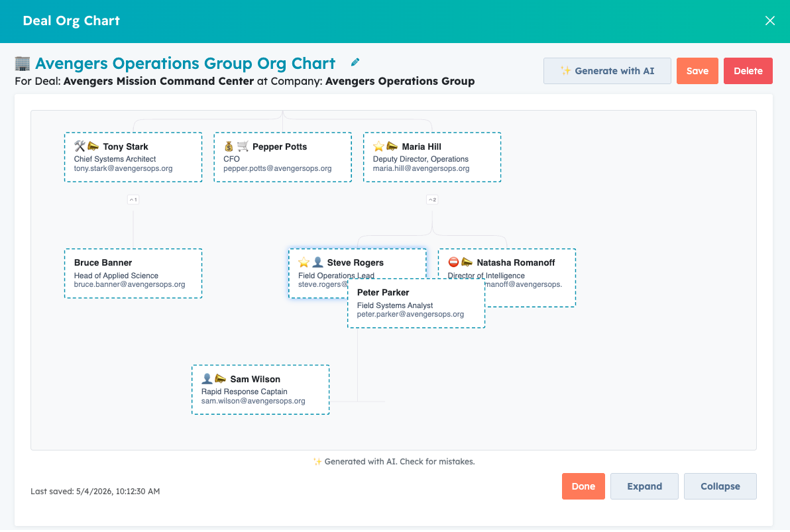Click Bruce Banner's email address

tap(129, 284)
